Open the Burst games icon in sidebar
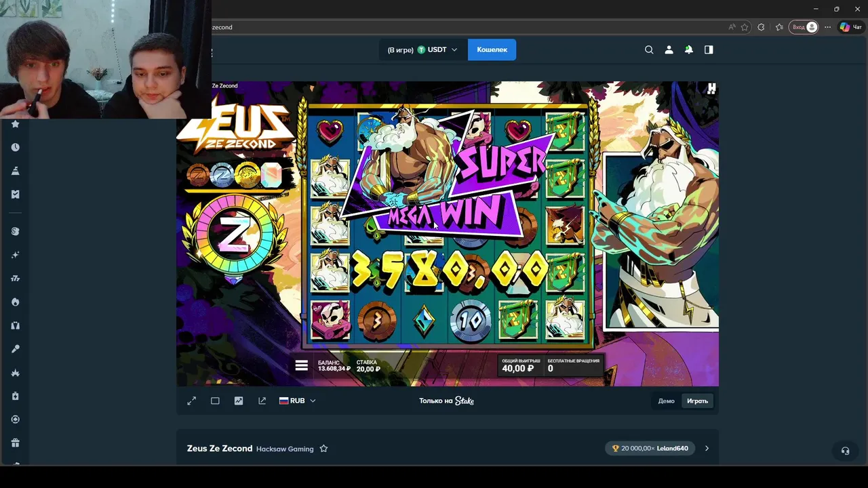 [x=15, y=372]
